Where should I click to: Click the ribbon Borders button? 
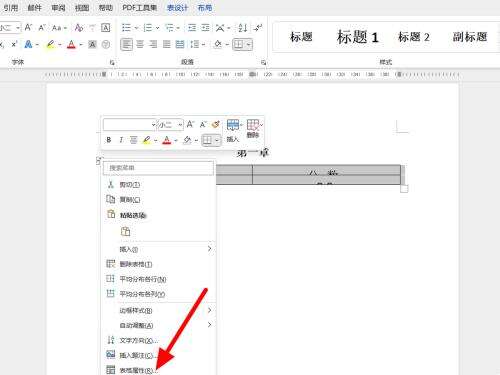[x=239, y=44]
